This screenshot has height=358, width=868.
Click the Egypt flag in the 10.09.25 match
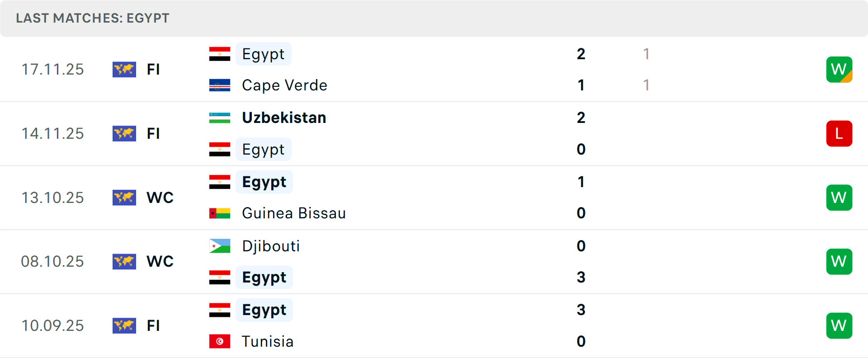[220, 310]
